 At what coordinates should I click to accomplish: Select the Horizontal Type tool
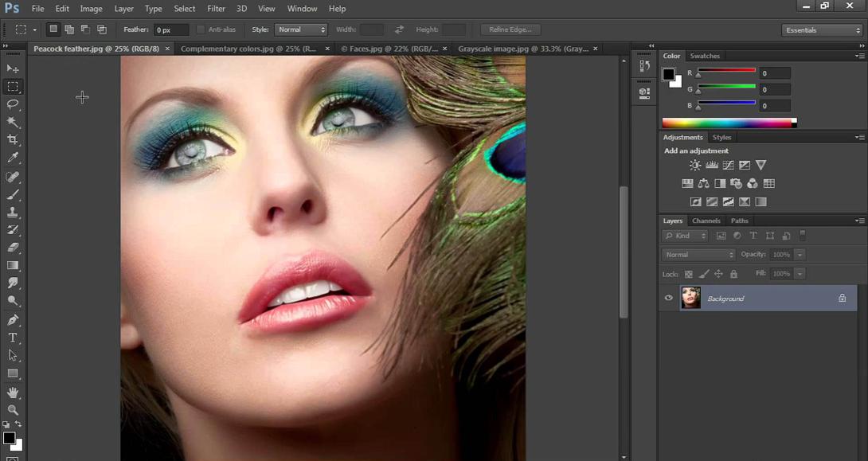click(x=13, y=338)
